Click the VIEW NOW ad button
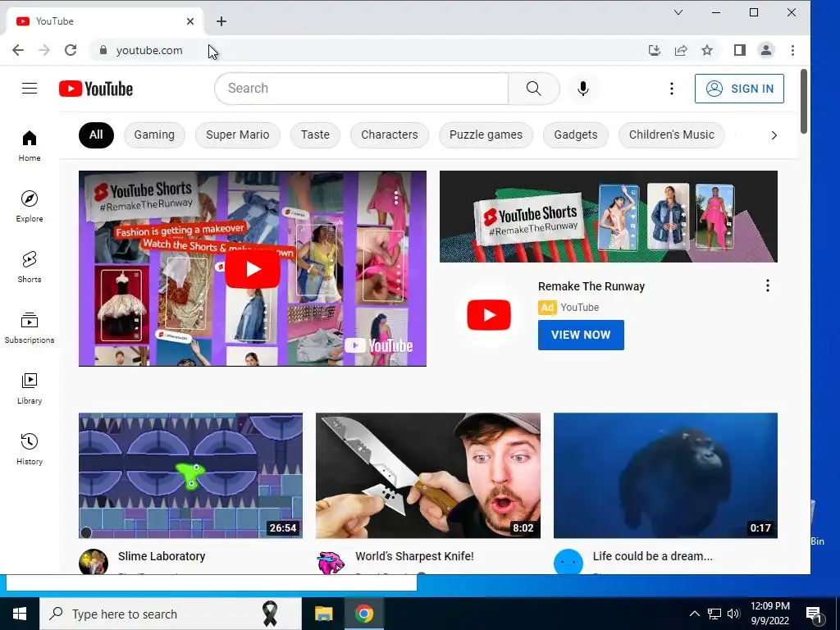Screen dimensions: 840x630 (x=582, y=335)
